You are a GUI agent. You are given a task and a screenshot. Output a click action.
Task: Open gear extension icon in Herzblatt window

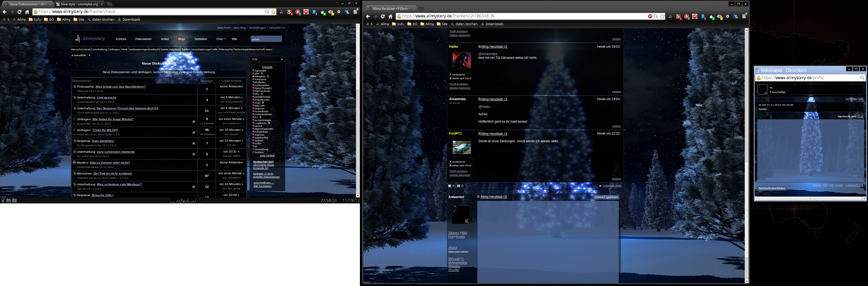[x=727, y=16]
